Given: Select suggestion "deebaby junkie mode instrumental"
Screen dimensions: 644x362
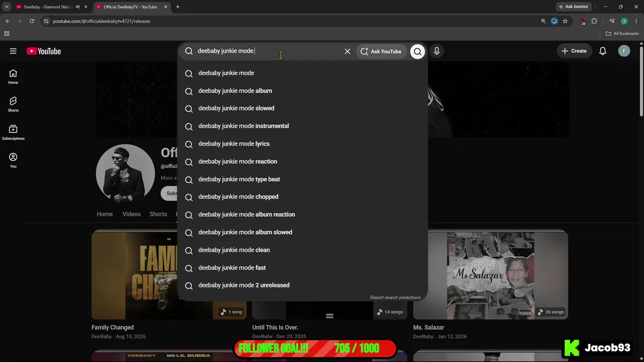Looking at the screenshot, I should [x=302, y=126].
